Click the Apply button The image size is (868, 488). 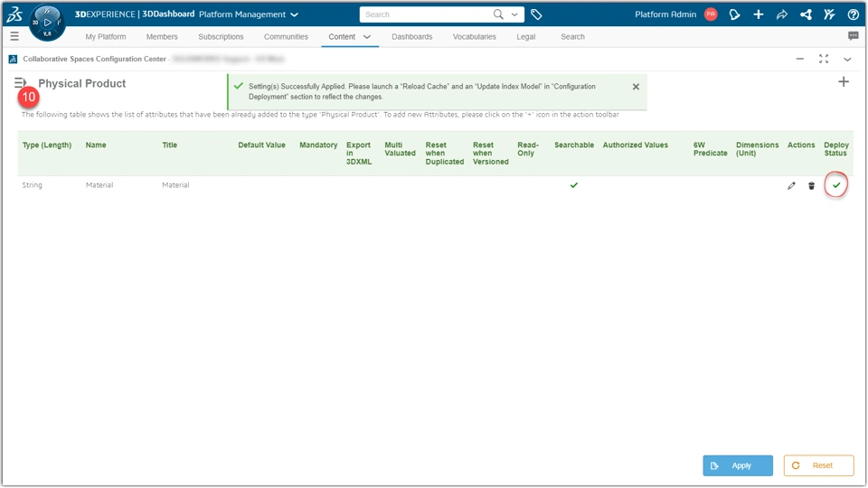(x=738, y=466)
